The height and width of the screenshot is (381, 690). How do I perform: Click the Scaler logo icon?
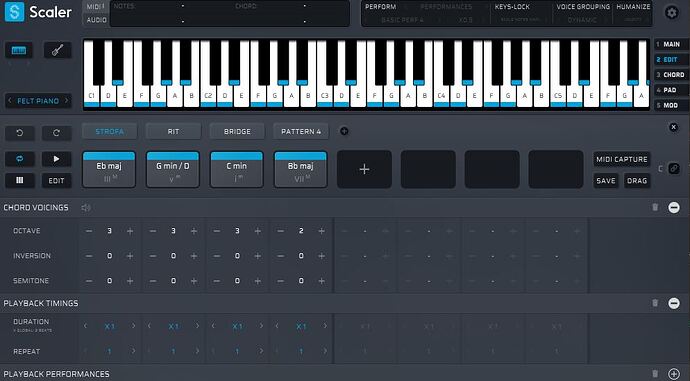pyautogui.click(x=15, y=12)
